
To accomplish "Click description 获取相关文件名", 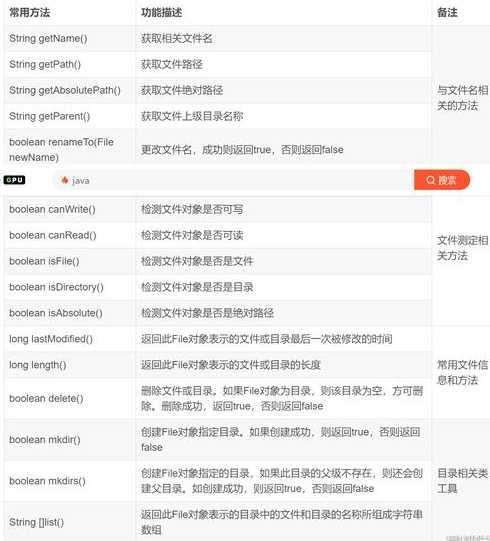I will 176,38.
